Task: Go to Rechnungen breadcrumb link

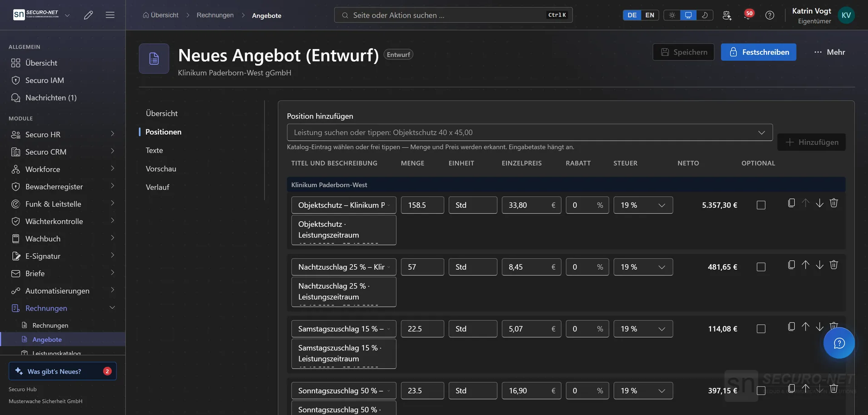Action: click(215, 15)
